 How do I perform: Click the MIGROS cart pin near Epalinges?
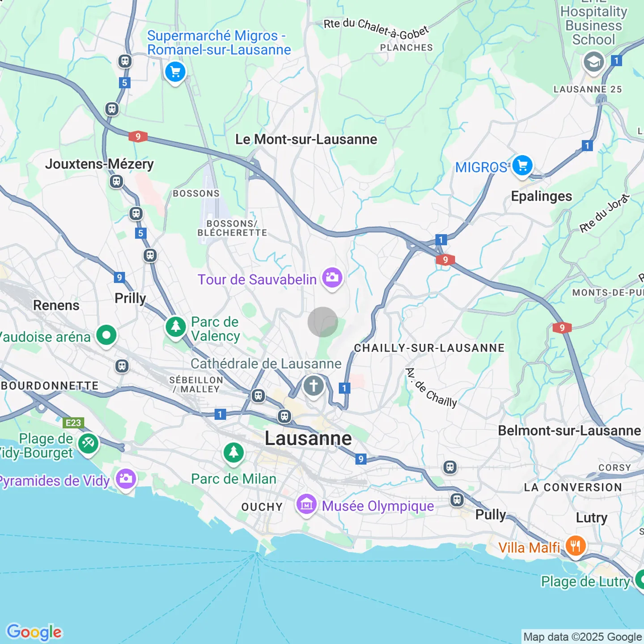[x=522, y=166]
